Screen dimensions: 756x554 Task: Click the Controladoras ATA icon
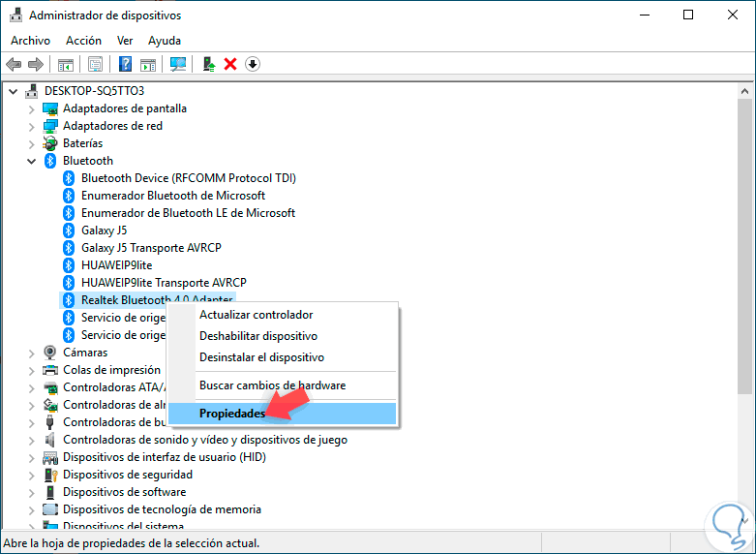pos(50,387)
